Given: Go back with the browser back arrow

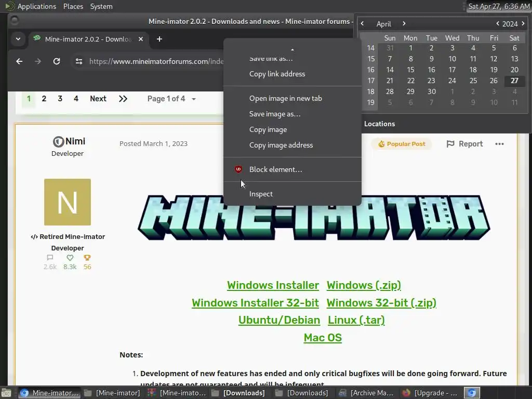Looking at the screenshot, I should (x=19, y=61).
